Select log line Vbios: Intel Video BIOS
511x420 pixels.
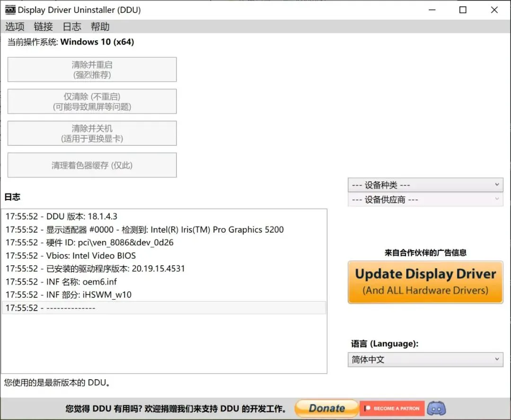point(164,255)
